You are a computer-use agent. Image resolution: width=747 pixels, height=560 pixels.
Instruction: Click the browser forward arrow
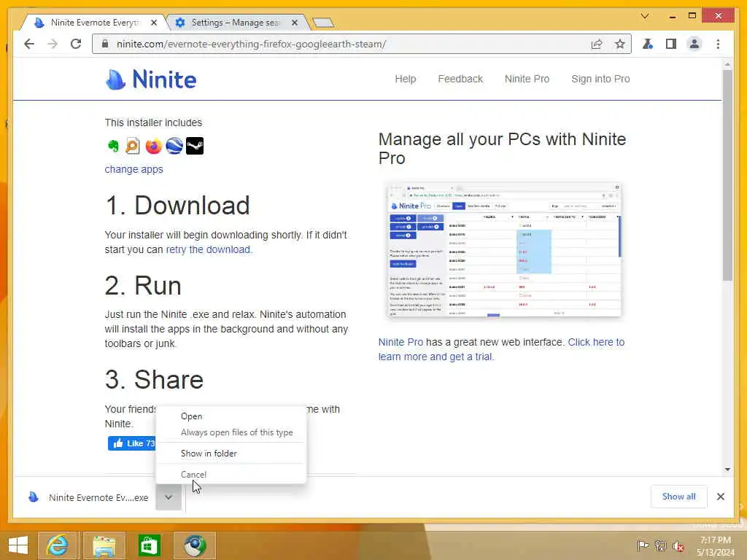click(x=53, y=44)
